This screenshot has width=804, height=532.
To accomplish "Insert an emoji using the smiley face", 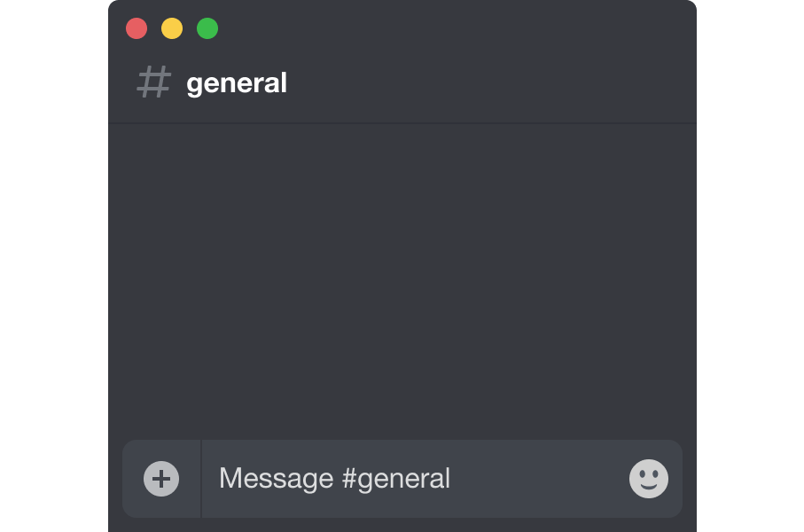I will click(649, 479).
